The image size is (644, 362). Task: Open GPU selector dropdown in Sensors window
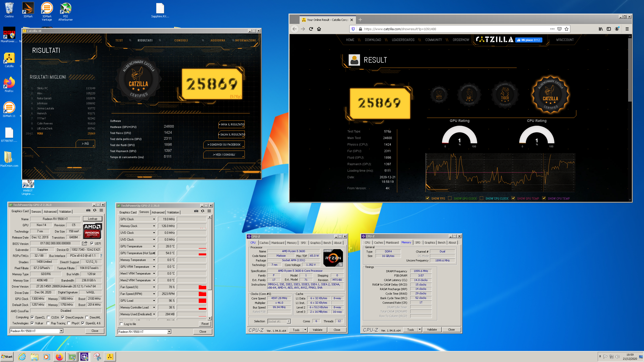tap(169, 332)
